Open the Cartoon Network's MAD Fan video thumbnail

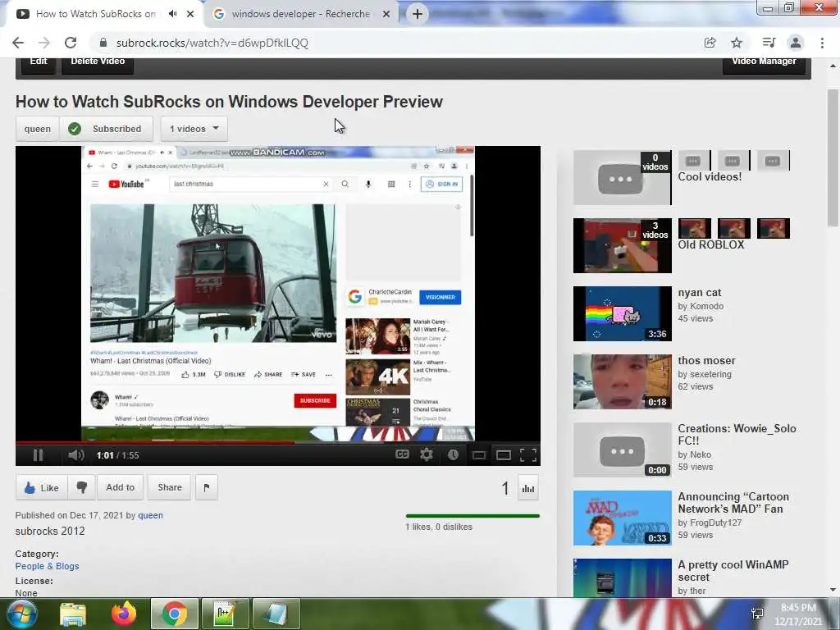622,518
